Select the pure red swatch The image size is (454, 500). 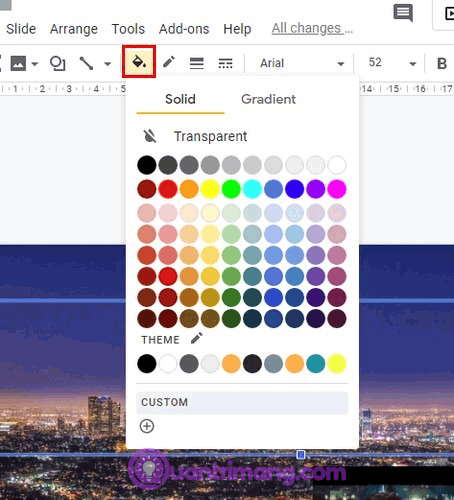pyautogui.click(x=168, y=189)
